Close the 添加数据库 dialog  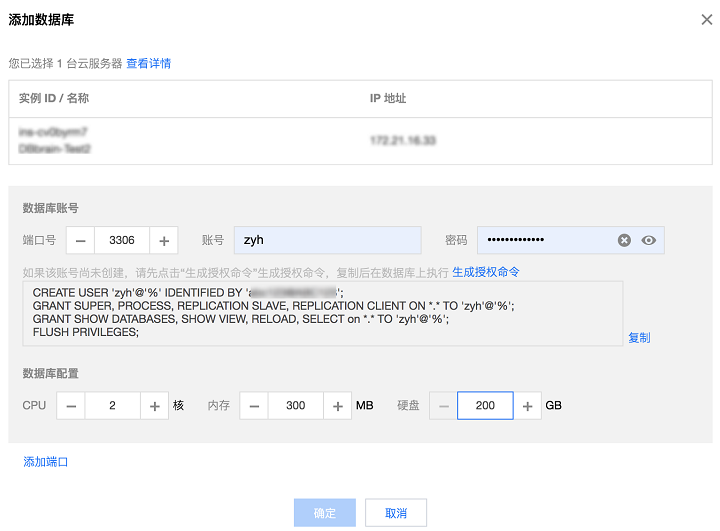point(706,20)
